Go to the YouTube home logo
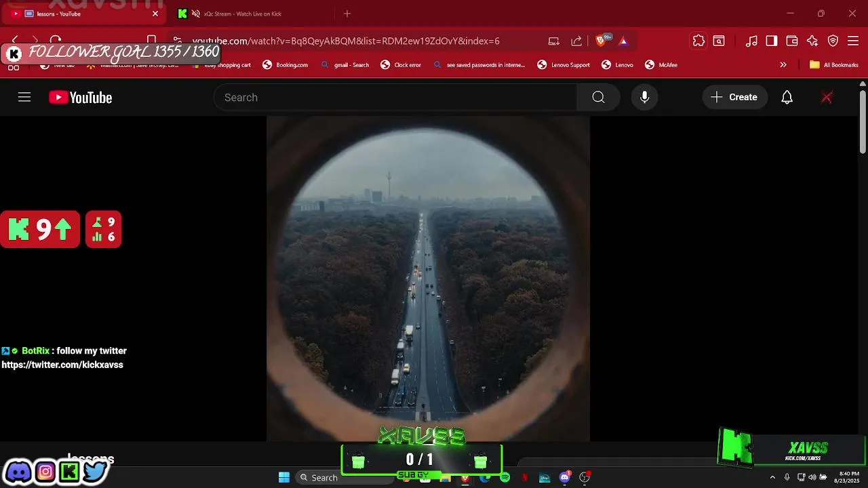This screenshot has height=488, width=868. click(80, 98)
